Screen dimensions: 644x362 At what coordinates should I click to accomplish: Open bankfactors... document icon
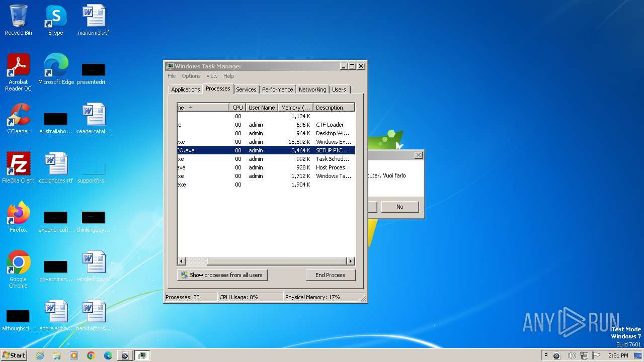(94, 316)
